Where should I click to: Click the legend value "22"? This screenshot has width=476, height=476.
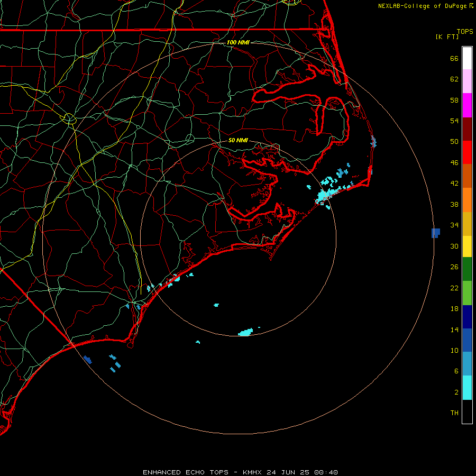454,288
